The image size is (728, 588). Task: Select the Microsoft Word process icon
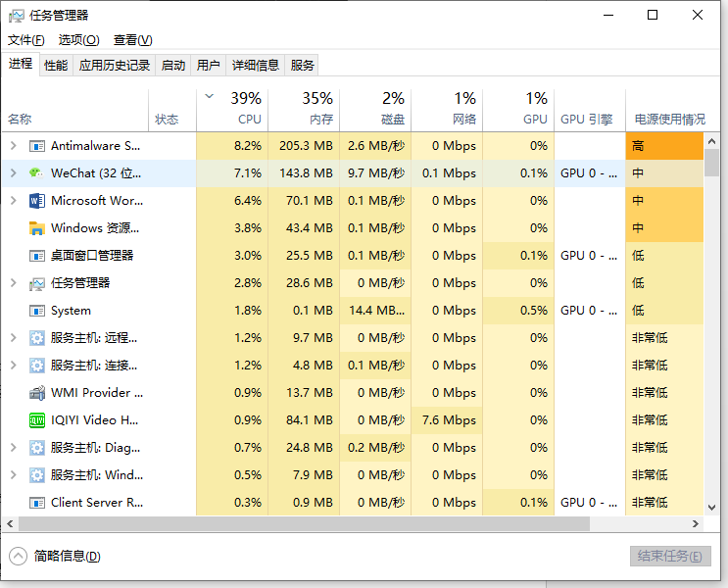click(36, 201)
